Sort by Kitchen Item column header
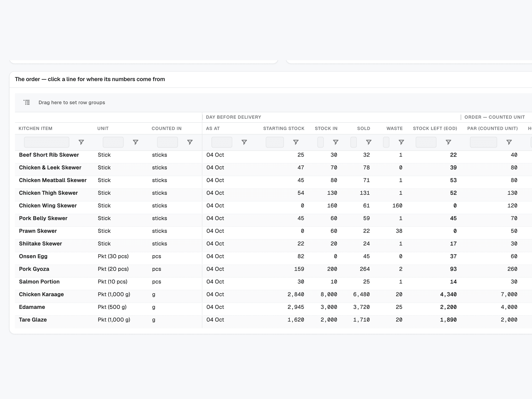The height and width of the screenshot is (399, 532). [x=36, y=129]
